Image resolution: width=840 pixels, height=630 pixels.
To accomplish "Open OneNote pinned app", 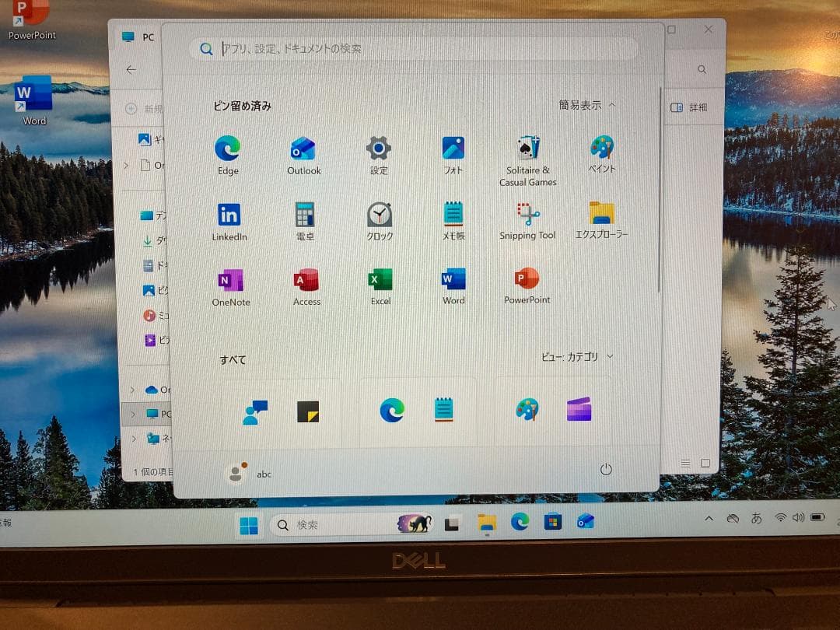I will point(231,287).
